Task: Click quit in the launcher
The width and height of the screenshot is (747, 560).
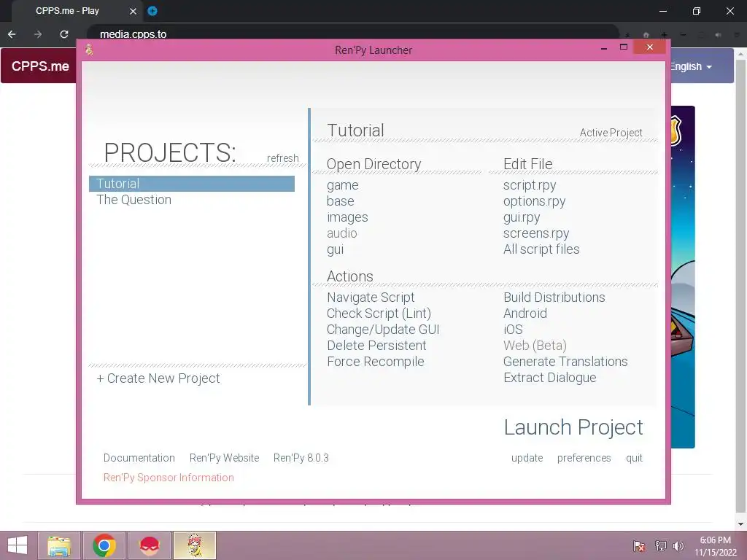Action: [x=634, y=458]
